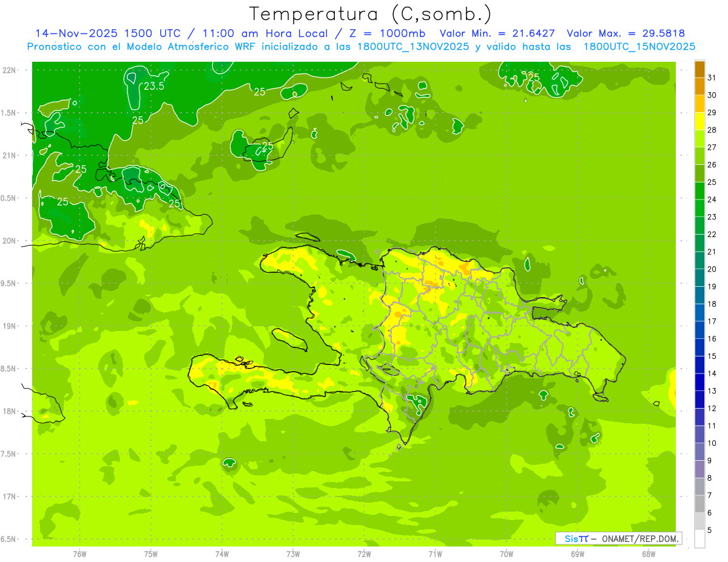Click the longitude axis label '75W'
This screenshot has width=728, height=562.
click(x=151, y=554)
